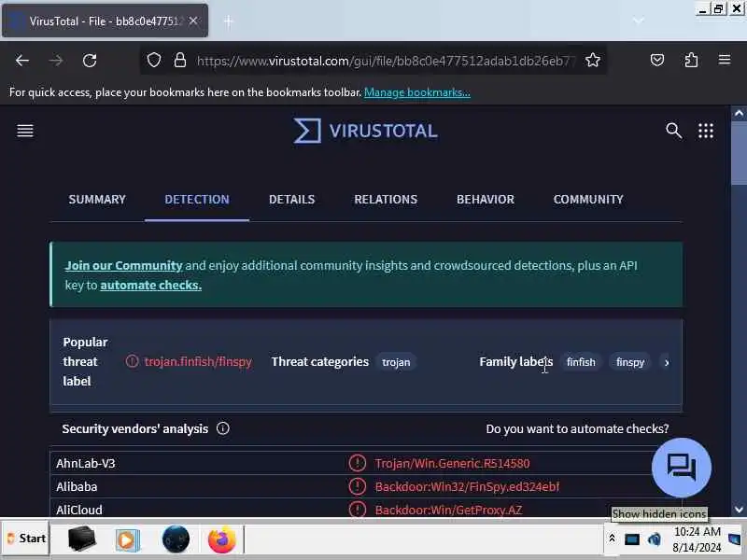Click the AhnLab-V3 vendor name
Viewport: 747px width, 560px height.
[86, 463]
